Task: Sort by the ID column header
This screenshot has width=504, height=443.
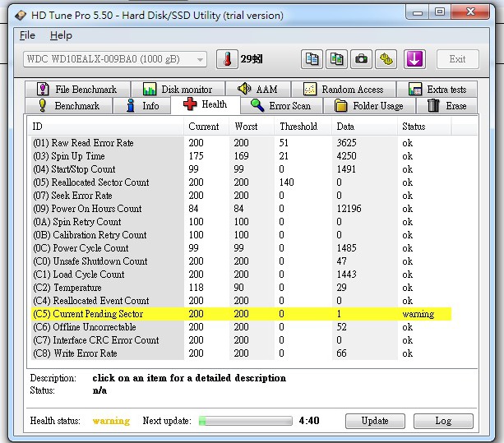Action: [x=105, y=127]
